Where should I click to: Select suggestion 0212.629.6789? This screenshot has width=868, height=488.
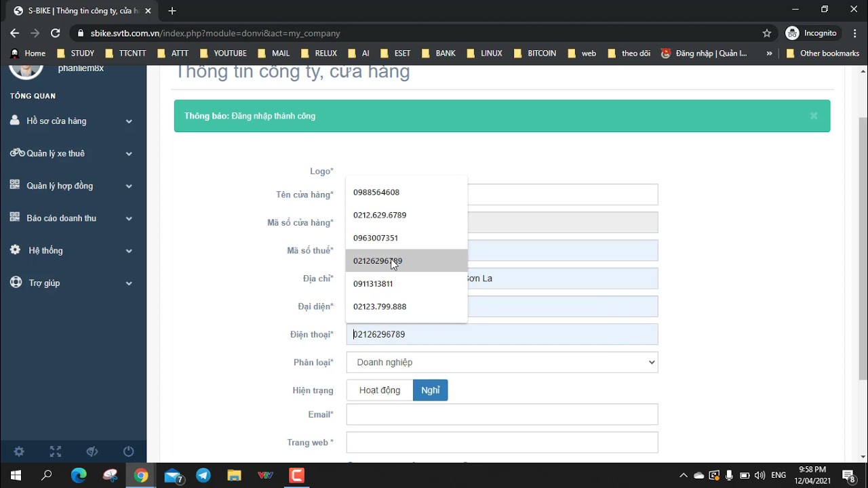[406, 215]
